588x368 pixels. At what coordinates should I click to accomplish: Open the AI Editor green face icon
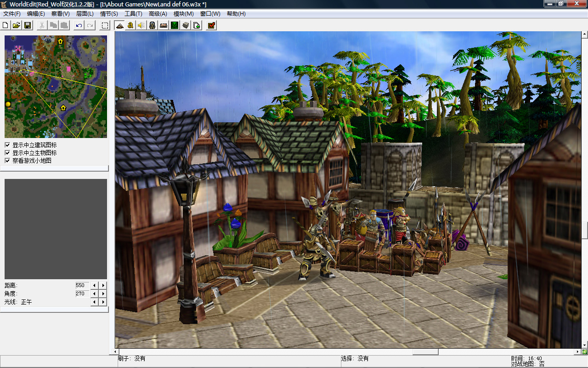175,25
